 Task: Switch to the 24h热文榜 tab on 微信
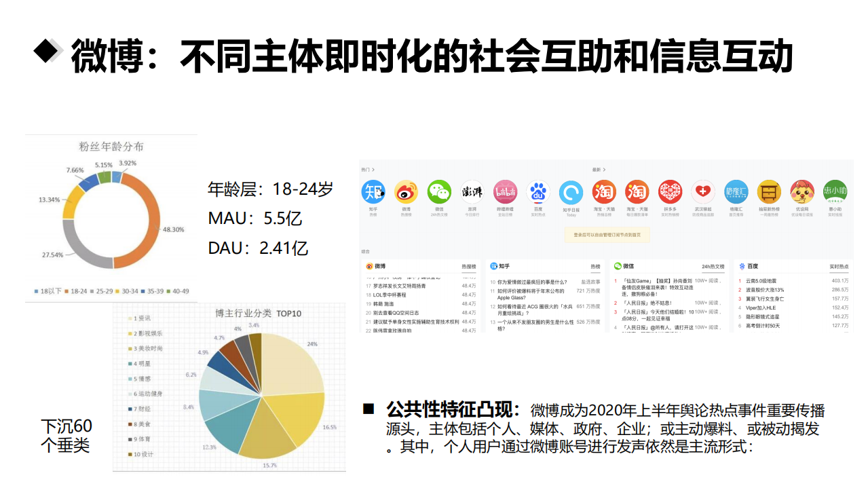point(714,265)
